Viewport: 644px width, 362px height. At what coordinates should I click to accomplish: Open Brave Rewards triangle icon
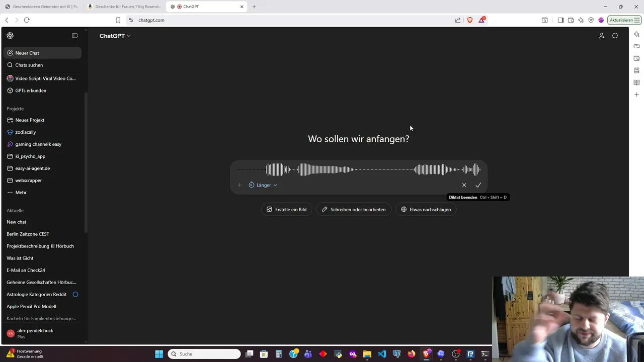click(481, 20)
